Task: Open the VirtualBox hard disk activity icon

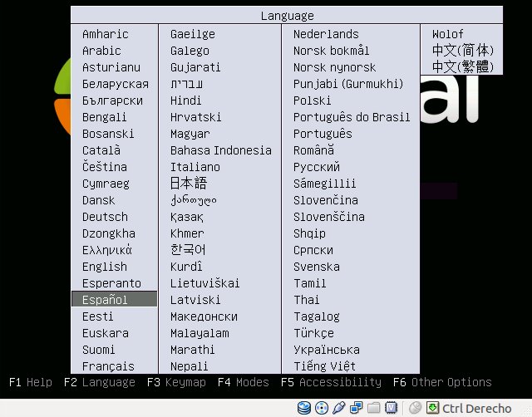Action: click(304, 408)
